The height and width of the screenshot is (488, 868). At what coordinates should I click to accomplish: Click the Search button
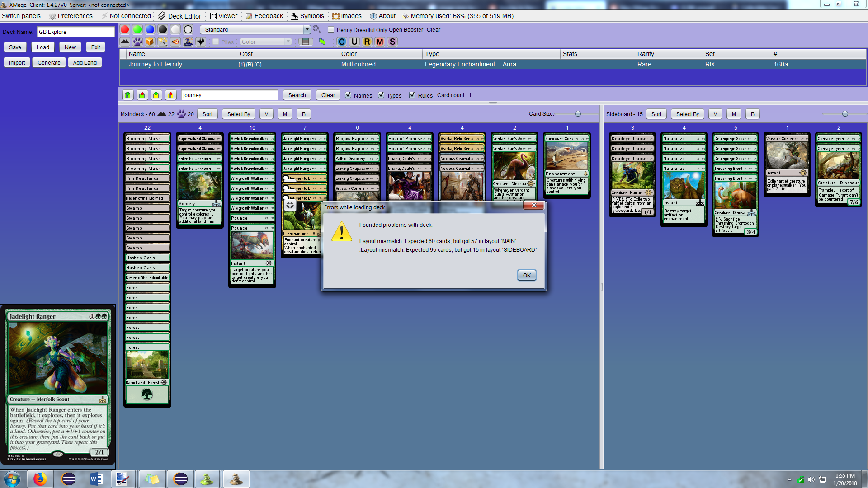coord(297,95)
